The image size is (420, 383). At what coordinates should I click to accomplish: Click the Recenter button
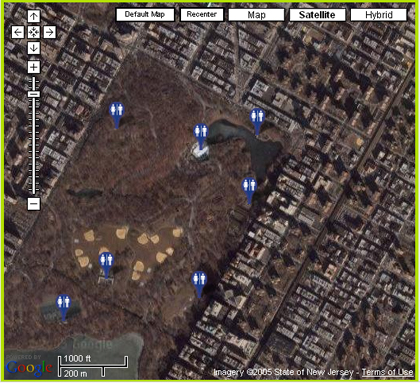point(201,15)
